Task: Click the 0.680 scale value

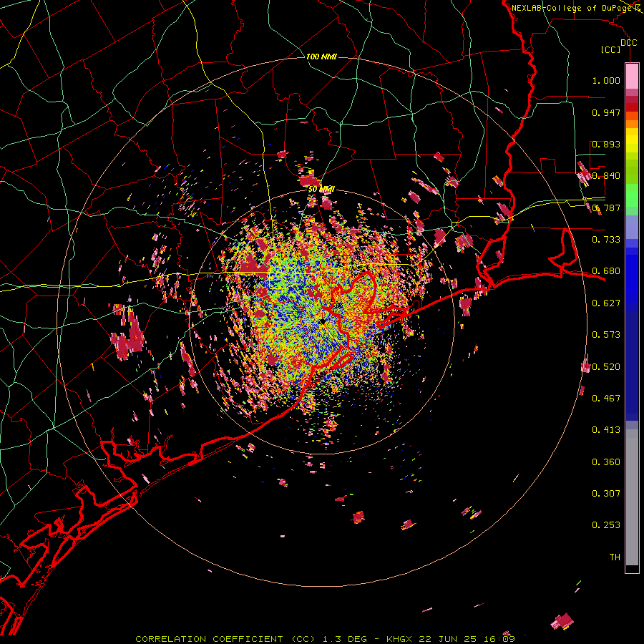Action: [606, 271]
